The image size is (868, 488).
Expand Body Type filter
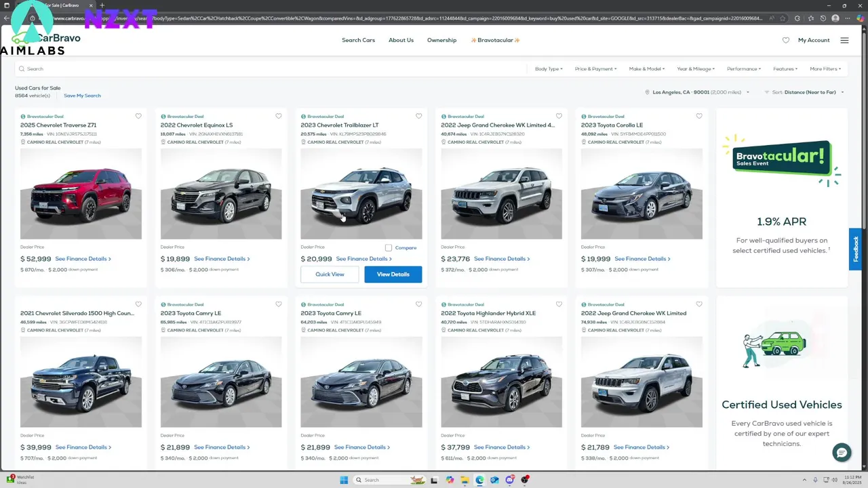point(549,68)
